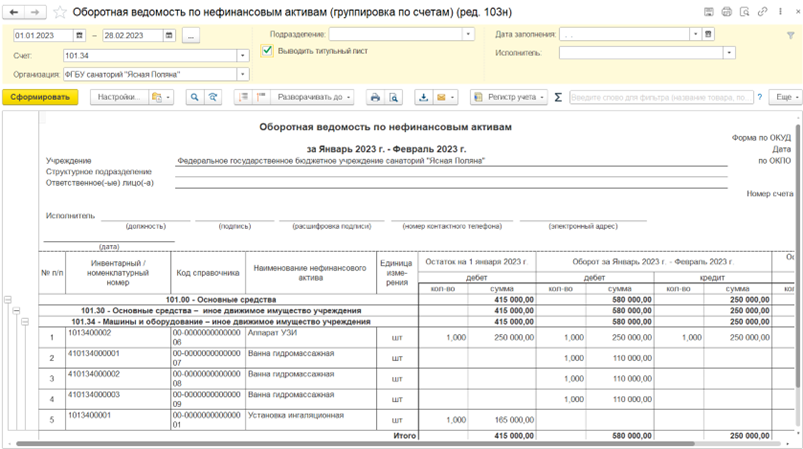This screenshot has width=803, height=449.
Task: Select inventory number 410134000003 cell
Action: 118,399
